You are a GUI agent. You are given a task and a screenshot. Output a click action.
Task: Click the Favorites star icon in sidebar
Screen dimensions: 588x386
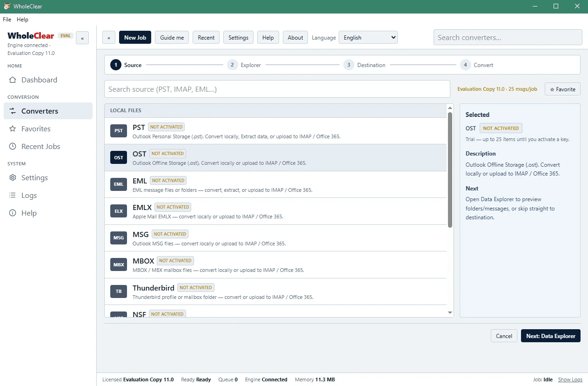(x=13, y=129)
